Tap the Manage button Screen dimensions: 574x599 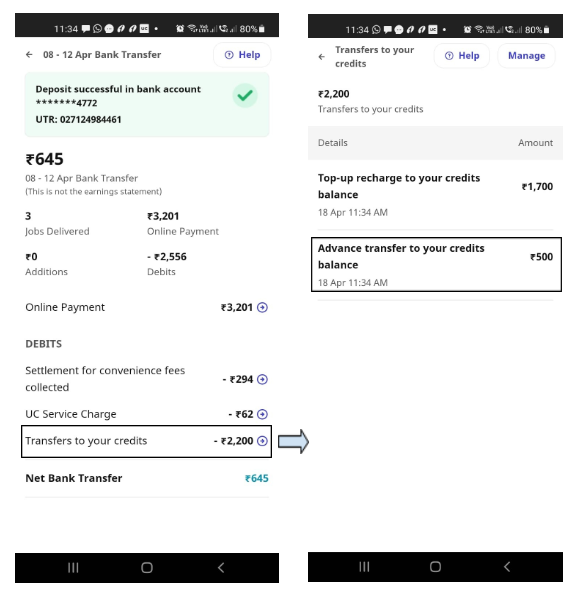(526, 56)
